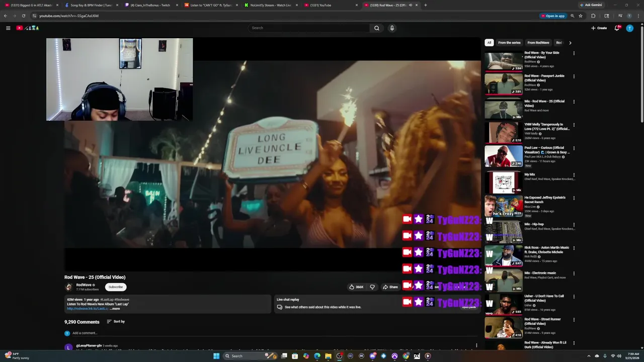This screenshot has width=644, height=362.
Task: Open Google Chrome from the taskbar
Action: (406, 356)
